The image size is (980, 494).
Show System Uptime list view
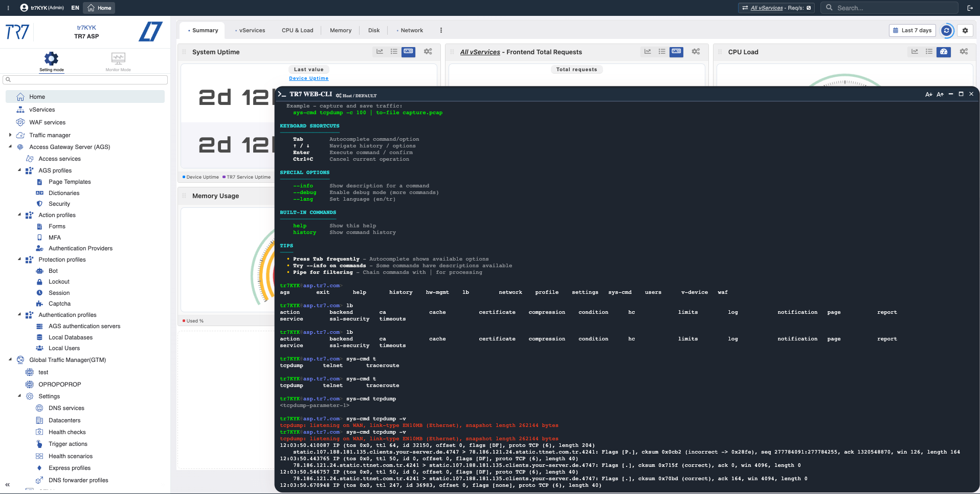coord(394,52)
